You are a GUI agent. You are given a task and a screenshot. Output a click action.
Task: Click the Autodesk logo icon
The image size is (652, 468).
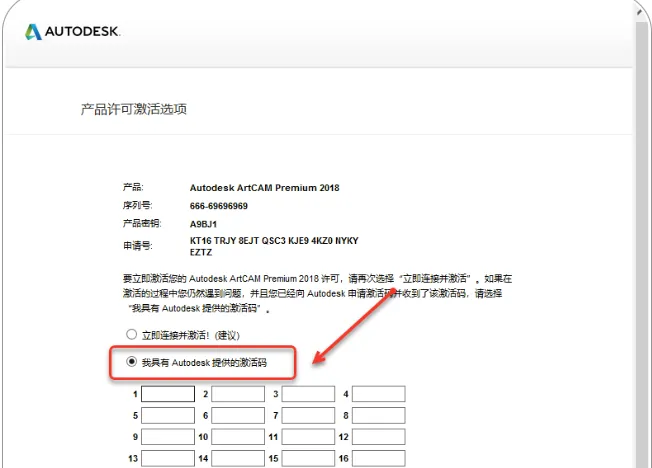[x=34, y=32]
